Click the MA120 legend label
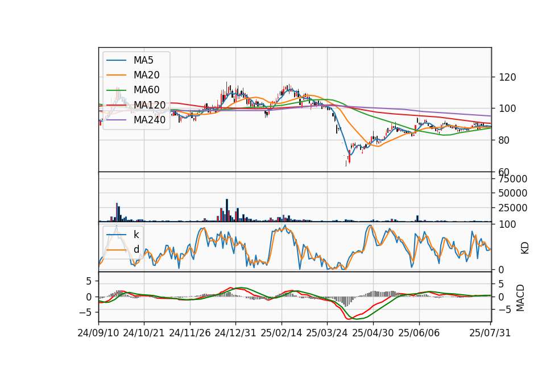This screenshot has height=392, width=546. 150,105
